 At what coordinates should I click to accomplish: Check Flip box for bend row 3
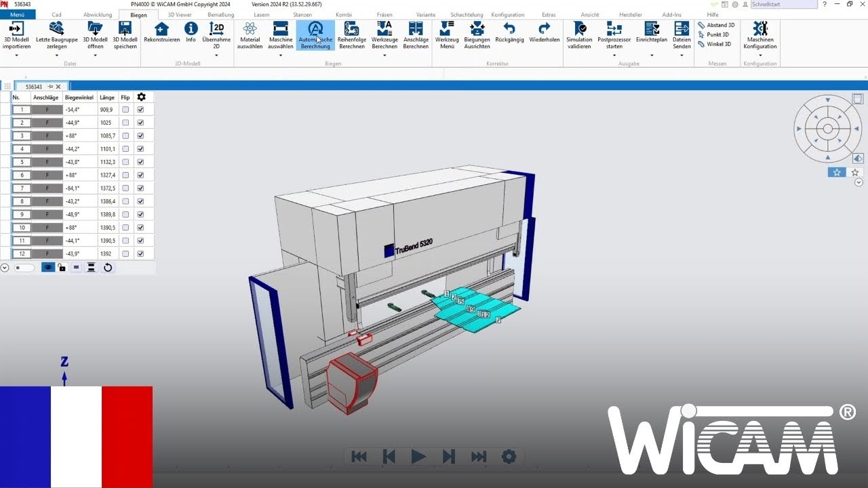125,136
